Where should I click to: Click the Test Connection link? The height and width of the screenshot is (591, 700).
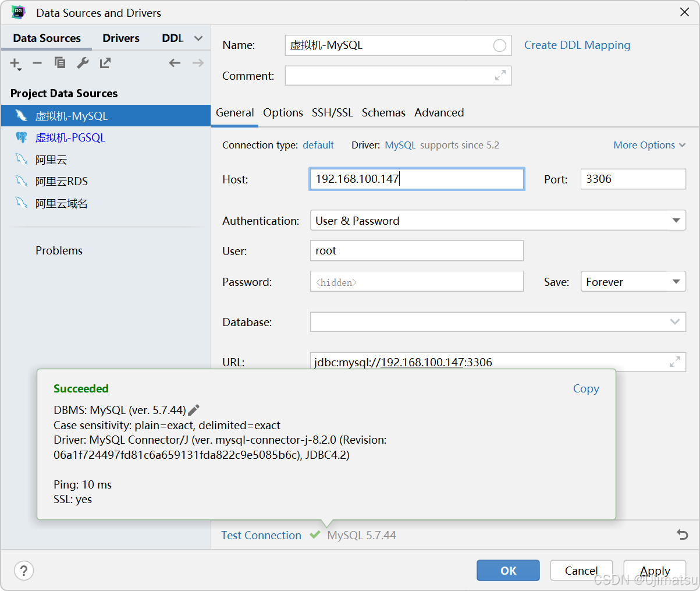click(261, 535)
